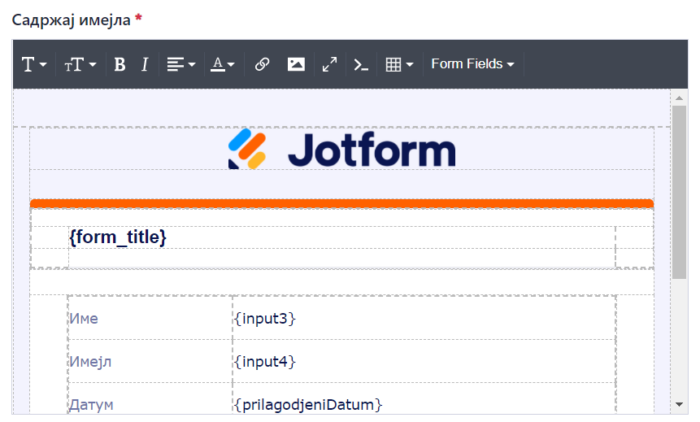700x422 pixels.
Task: Click the vertical scrollbar thumb
Action: 679,192
